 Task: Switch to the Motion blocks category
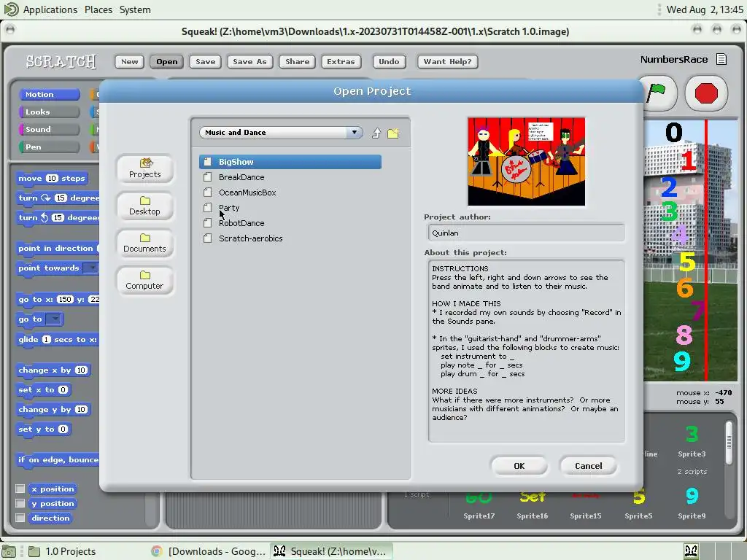[x=49, y=94]
